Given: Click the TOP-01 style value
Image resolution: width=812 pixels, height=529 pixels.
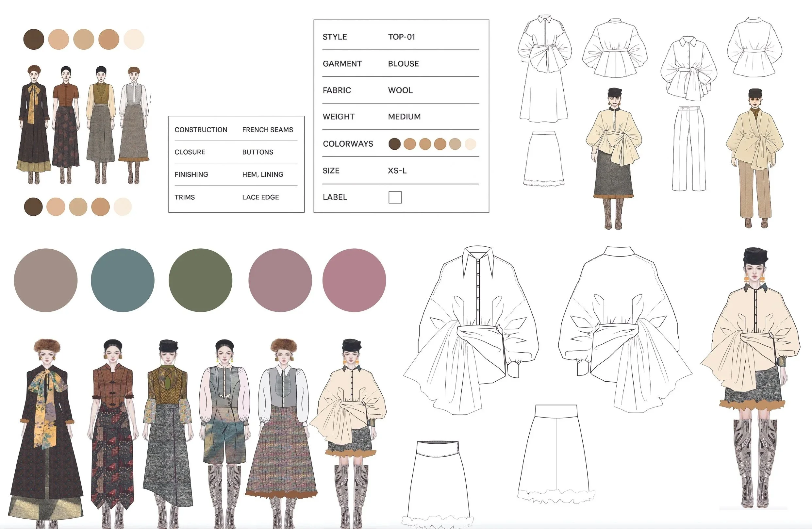Looking at the screenshot, I should coord(402,37).
